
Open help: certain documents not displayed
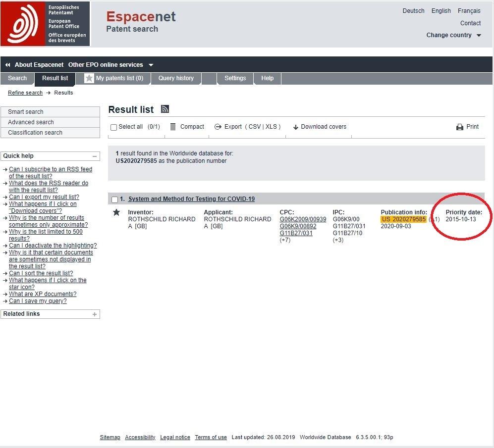point(51,259)
